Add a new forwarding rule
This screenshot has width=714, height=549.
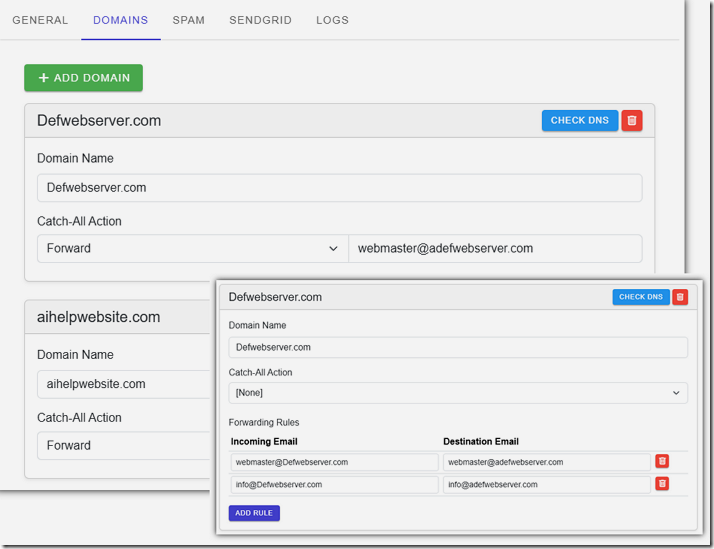click(254, 513)
